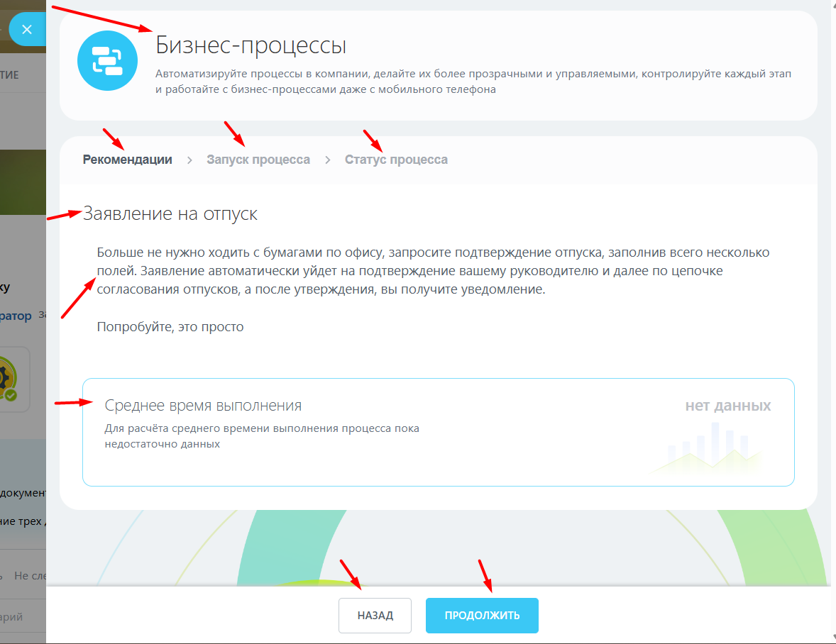Viewport: 836px width, 644px height.
Task: Click the нет данных label
Action: 727,406
